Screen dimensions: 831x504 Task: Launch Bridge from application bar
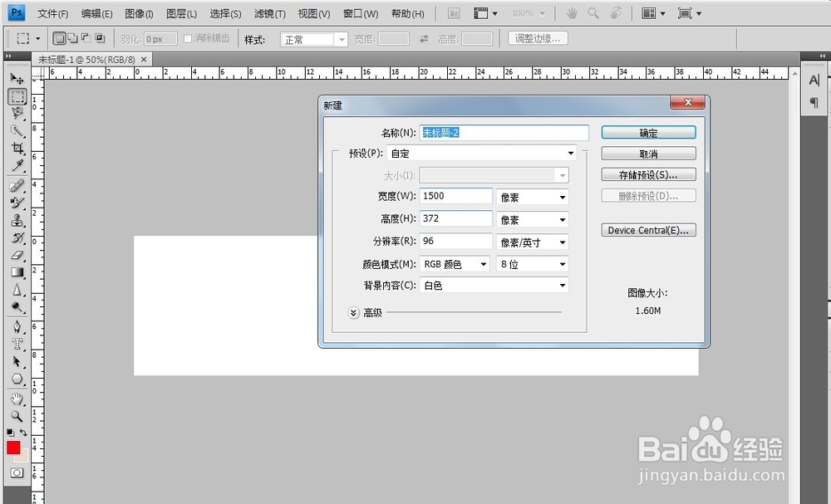pyautogui.click(x=454, y=13)
